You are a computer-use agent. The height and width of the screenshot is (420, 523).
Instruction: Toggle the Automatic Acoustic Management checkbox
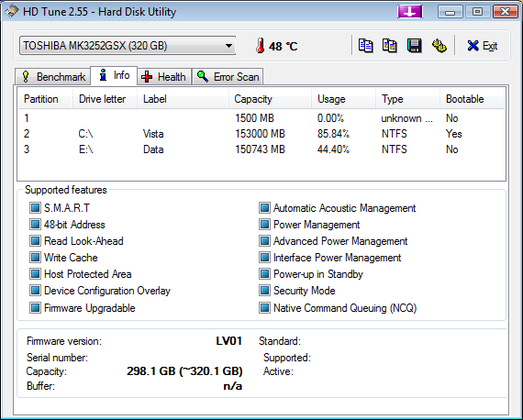pos(264,208)
